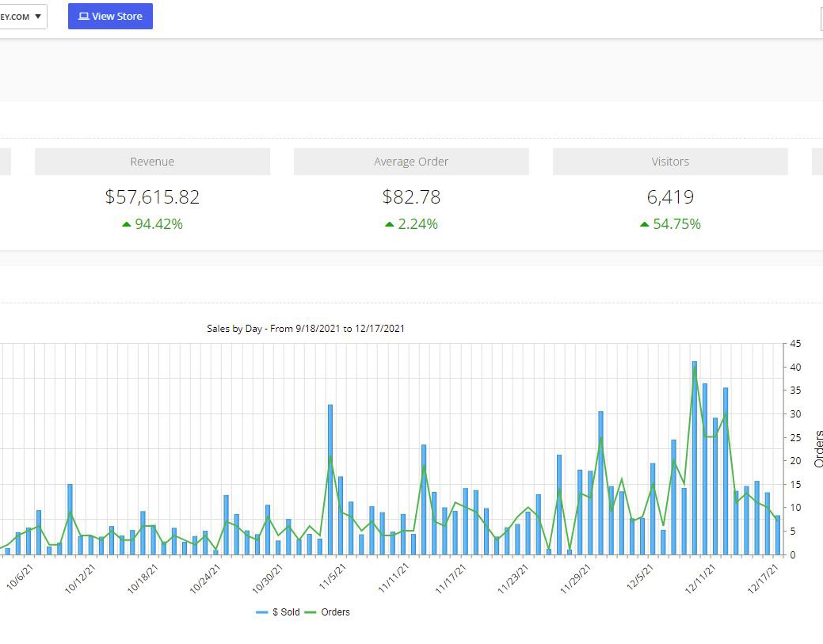Viewport: 823px width, 644px height.
Task: Toggle the Orders legend series
Action: pos(327,612)
